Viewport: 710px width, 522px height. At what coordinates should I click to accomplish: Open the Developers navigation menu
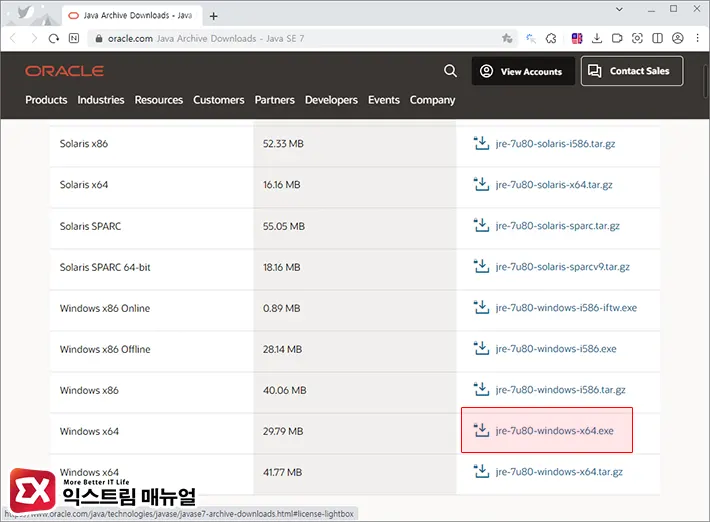[331, 100]
